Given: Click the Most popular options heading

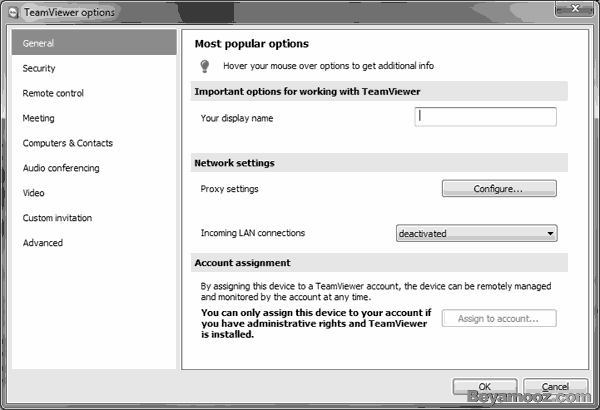Looking at the screenshot, I should tap(251, 44).
